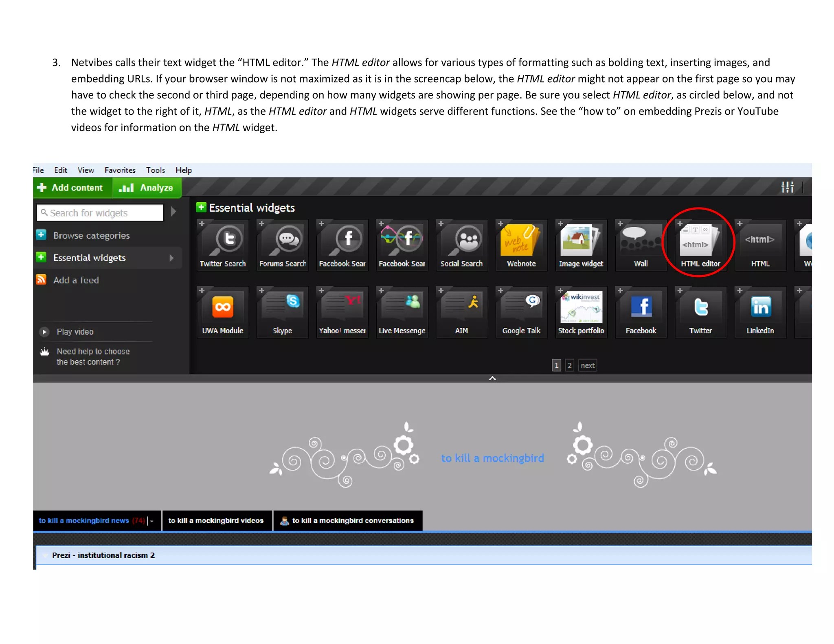Go to widget page 2
Image resolution: width=834 pixels, height=644 pixels.
[570, 365]
